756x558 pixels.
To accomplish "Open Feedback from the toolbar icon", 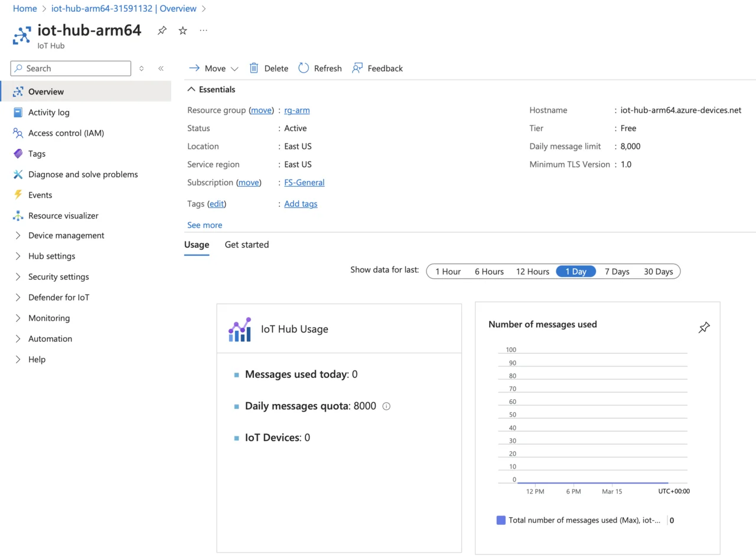I will click(357, 68).
